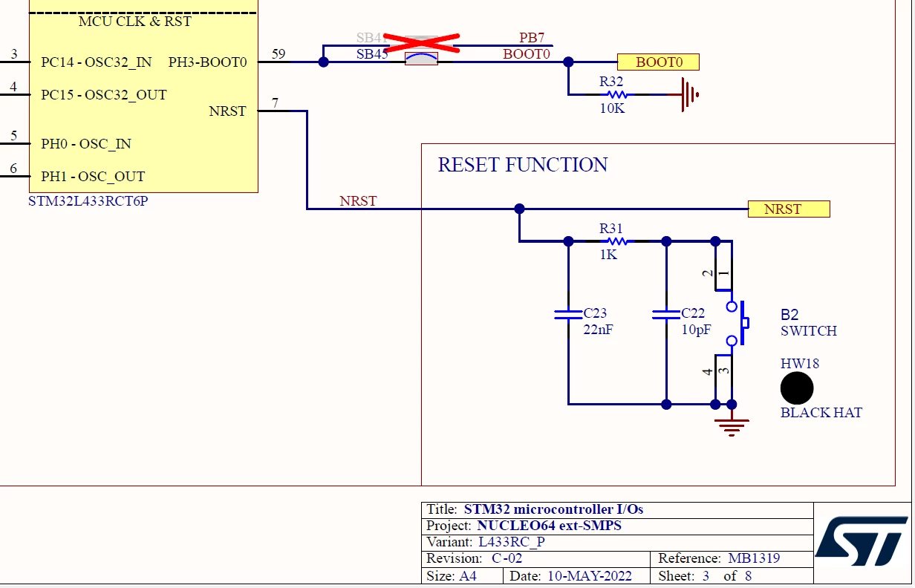Click the junction dot on NRST line
This screenshot has width=915, height=588.
click(x=519, y=209)
